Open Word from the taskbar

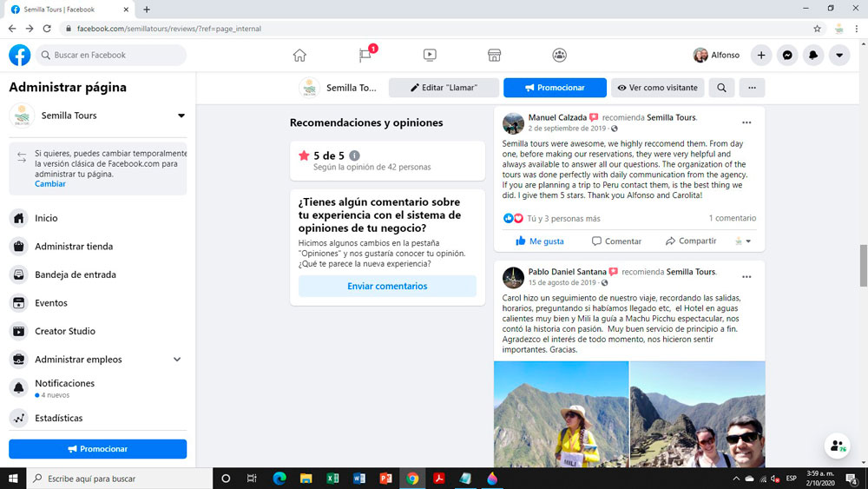[x=359, y=479]
